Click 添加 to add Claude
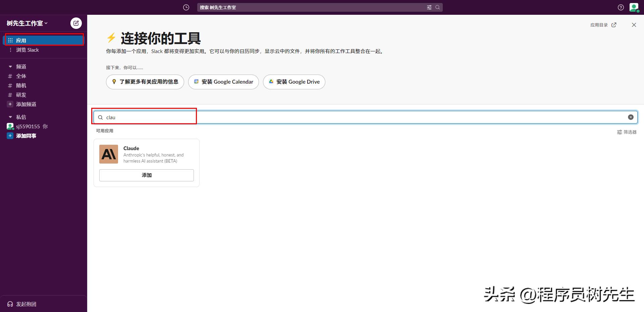Viewport: 644px width, 312px height. [x=146, y=175]
